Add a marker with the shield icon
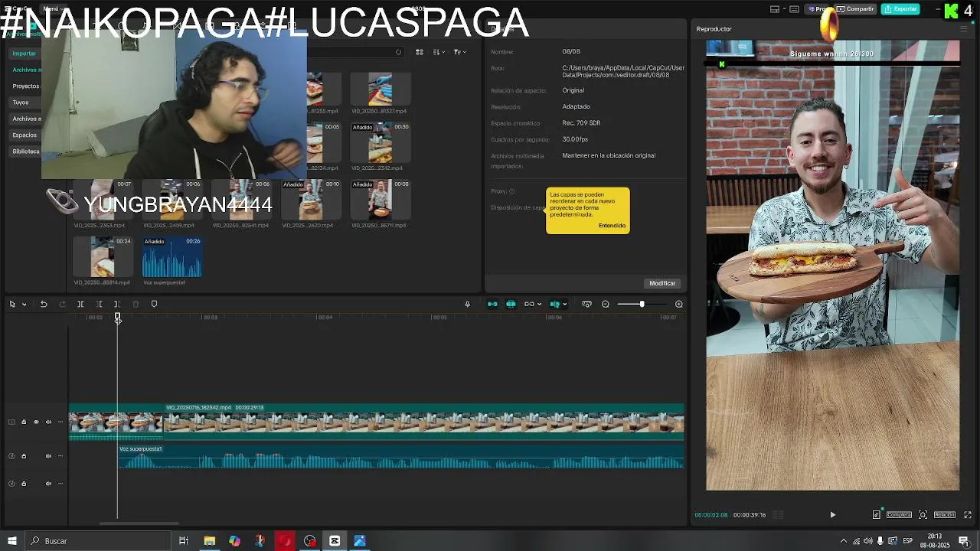The height and width of the screenshot is (551, 980). pos(154,304)
